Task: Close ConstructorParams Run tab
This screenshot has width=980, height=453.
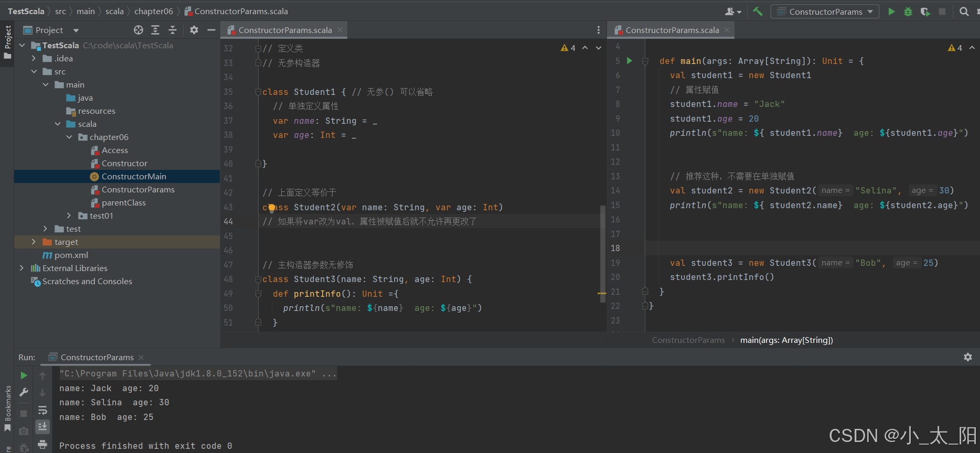Action: 141,358
